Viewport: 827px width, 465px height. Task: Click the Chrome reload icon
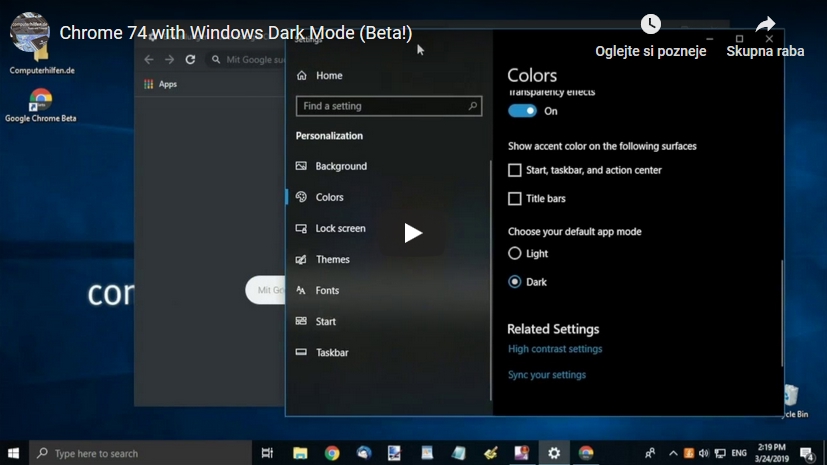point(190,60)
